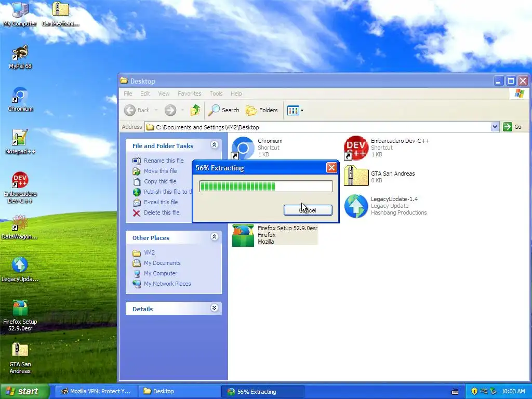532x399 pixels.
Task: Open Embarcadero Dev-C++ desktop shortcut
Action: point(20,188)
